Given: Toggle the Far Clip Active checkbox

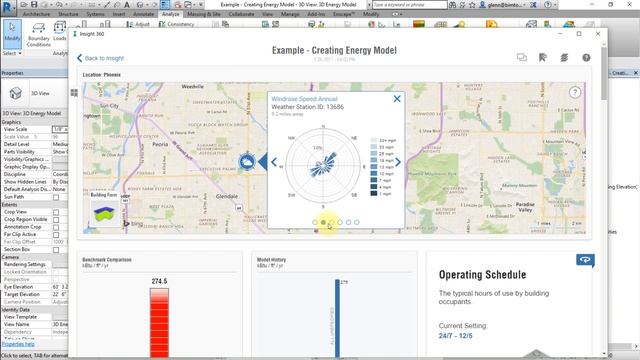Looking at the screenshot, I should point(56,235).
